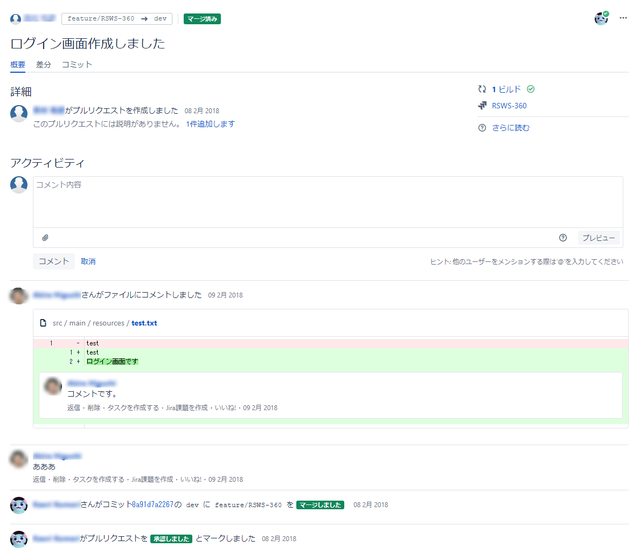
Task: Click the Jira issue icon beside RSWS-360
Action: pyautogui.click(x=482, y=105)
